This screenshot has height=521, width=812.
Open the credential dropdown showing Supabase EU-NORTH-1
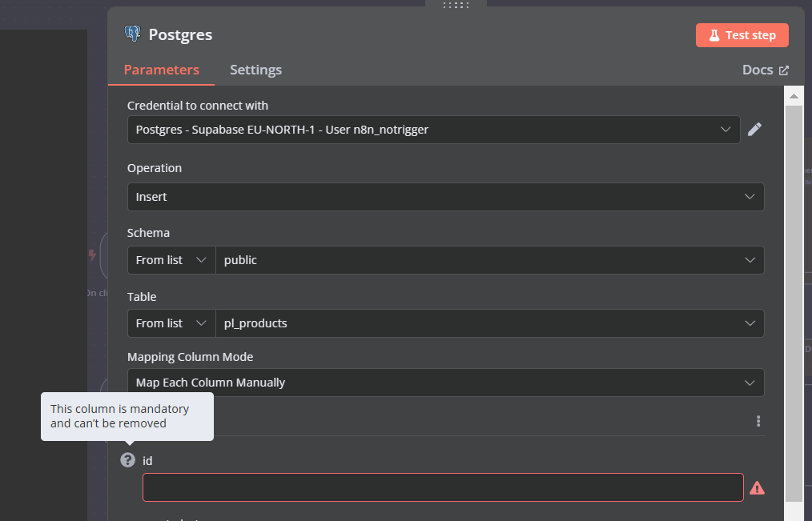click(433, 130)
